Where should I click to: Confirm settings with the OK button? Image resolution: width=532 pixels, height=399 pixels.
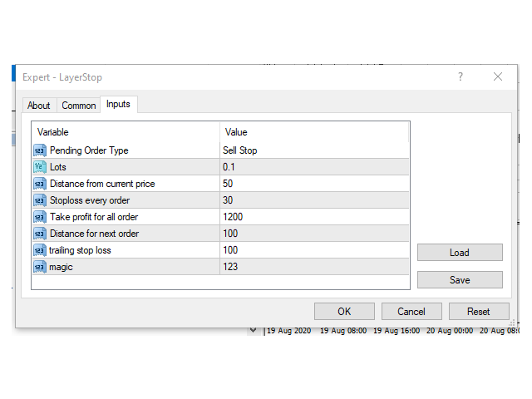(344, 312)
